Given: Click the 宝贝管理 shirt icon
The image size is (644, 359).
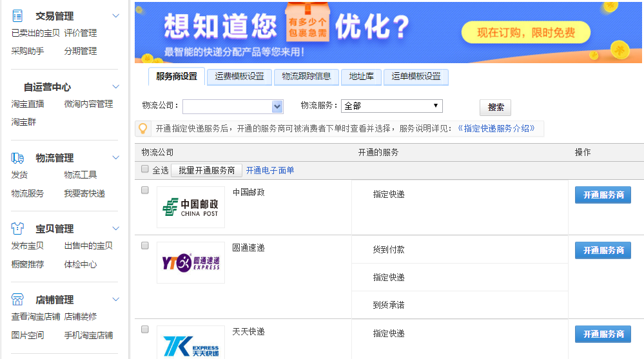Looking at the screenshot, I should (x=17, y=228).
